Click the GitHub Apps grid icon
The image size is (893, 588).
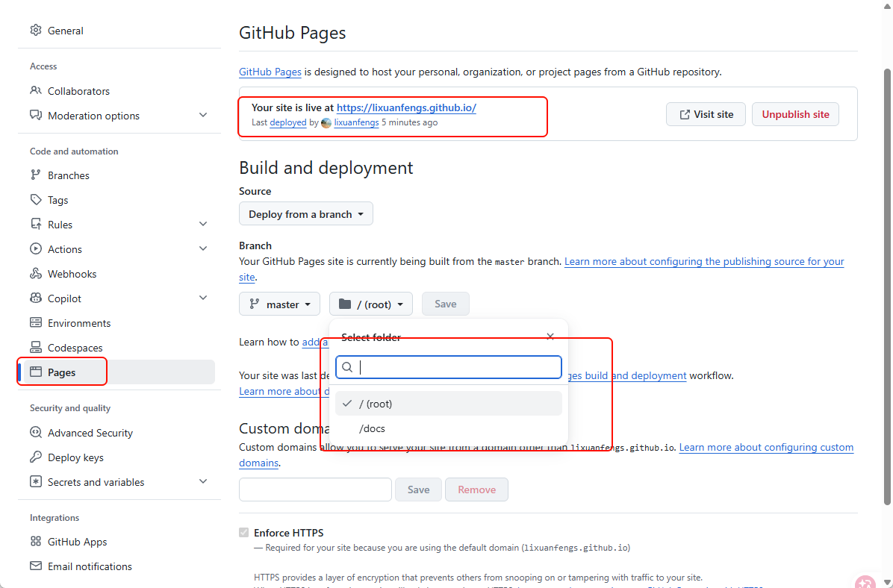click(x=36, y=541)
